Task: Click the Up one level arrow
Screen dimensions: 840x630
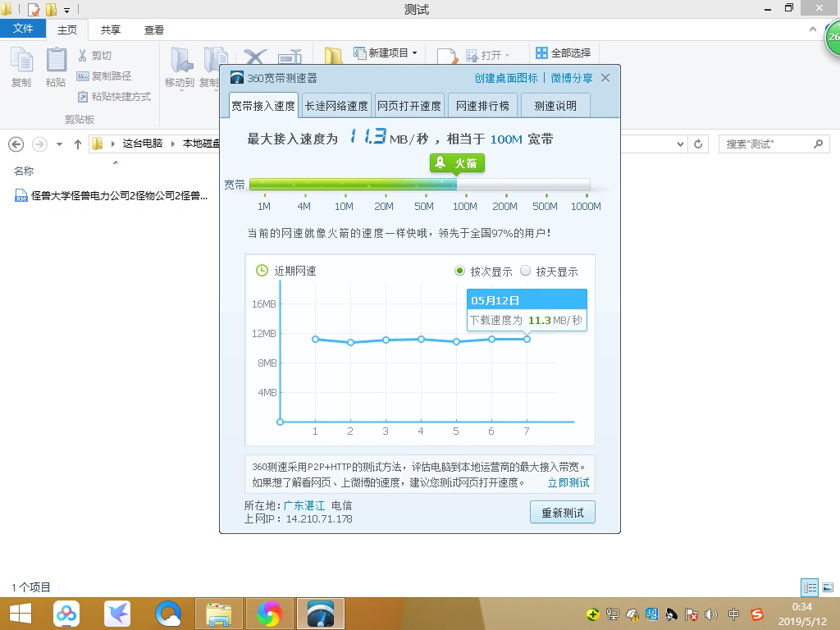Action: (78, 144)
